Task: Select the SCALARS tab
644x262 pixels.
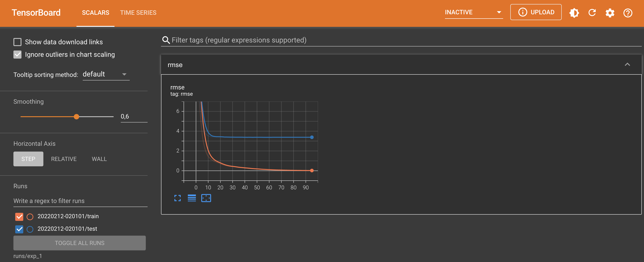Action: pyautogui.click(x=95, y=13)
